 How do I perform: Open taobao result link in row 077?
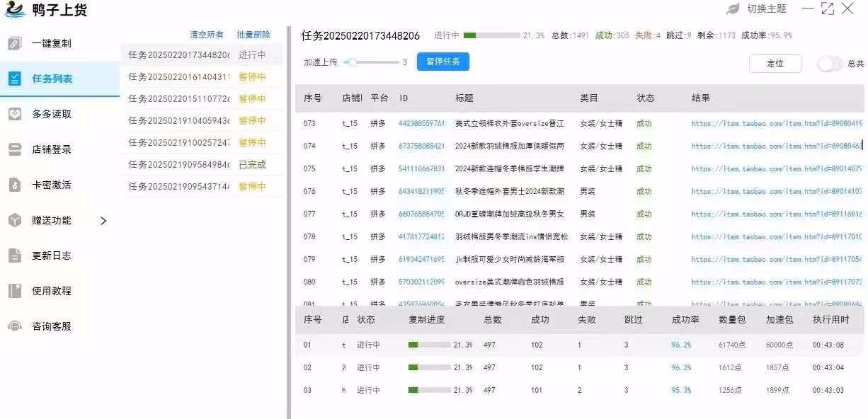click(777, 214)
